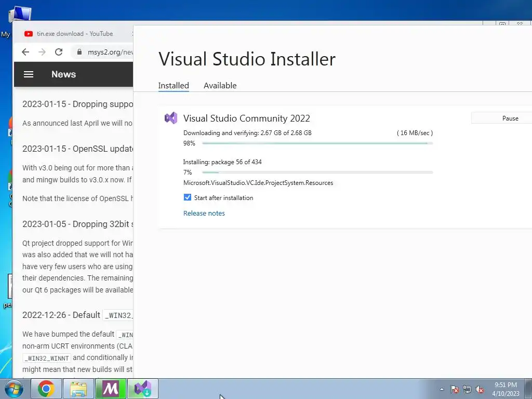Click the download progress bar at 98%
This screenshot has width=532, height=399.
coord(317,143)
